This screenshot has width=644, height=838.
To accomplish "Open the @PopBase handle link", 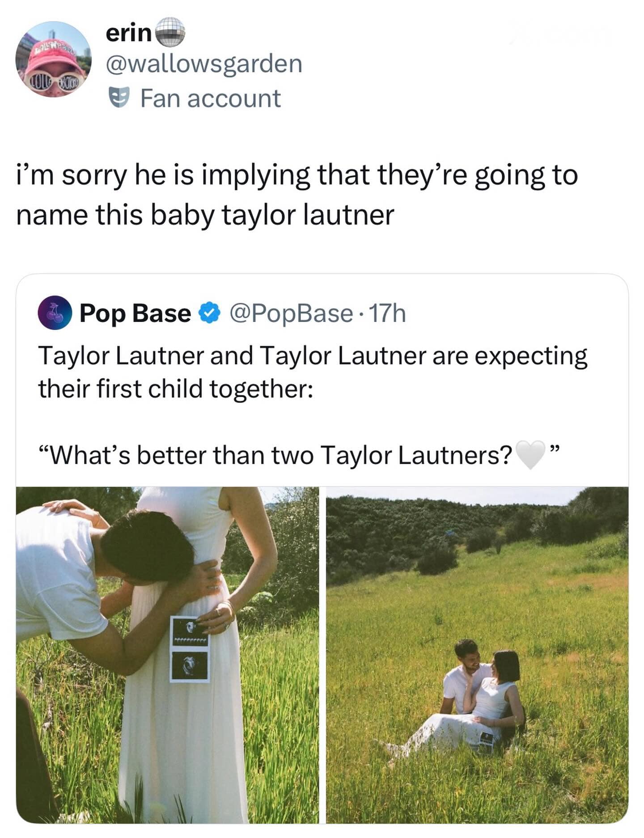I will click(x=291, y=313).
